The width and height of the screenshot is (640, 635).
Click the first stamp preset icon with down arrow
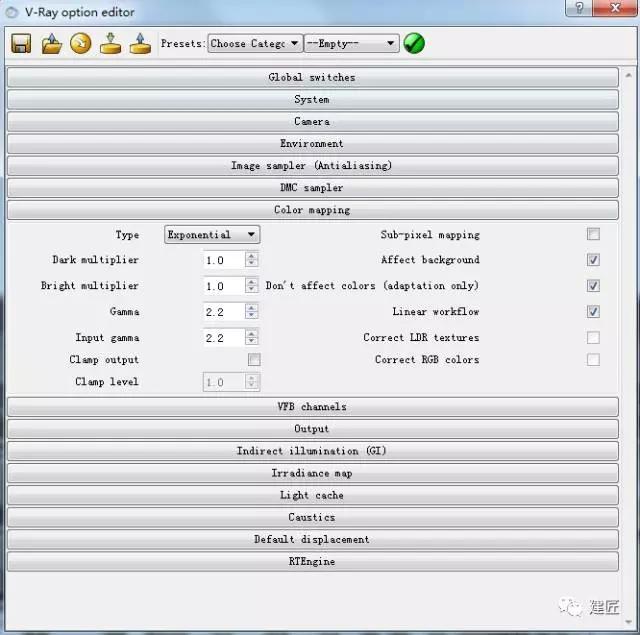click(x=111, y=44)
